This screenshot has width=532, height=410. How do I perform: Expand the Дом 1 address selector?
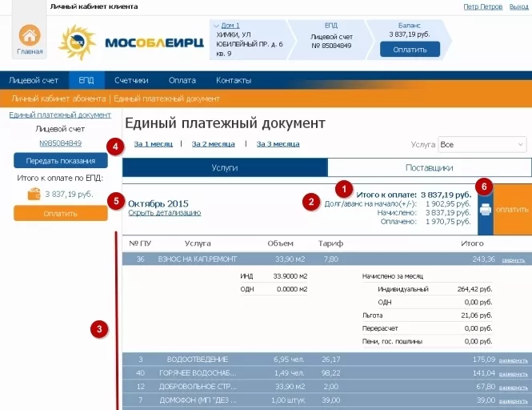(x=217, y=26)
